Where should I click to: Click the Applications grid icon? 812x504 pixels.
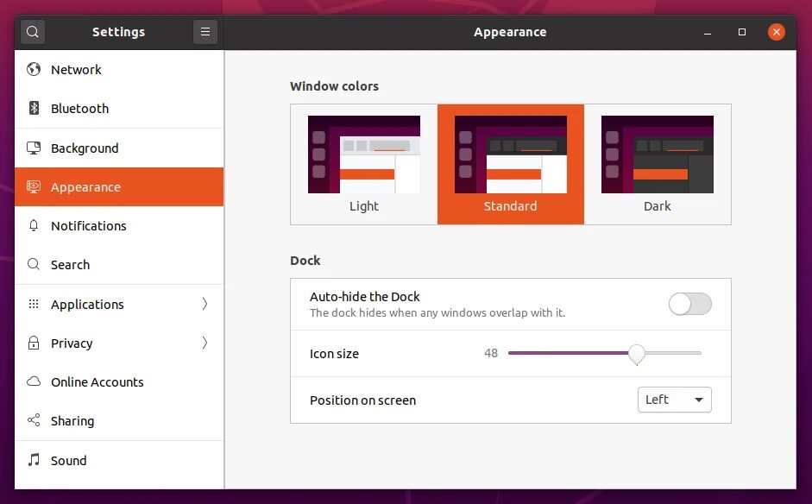click(34, 304)
